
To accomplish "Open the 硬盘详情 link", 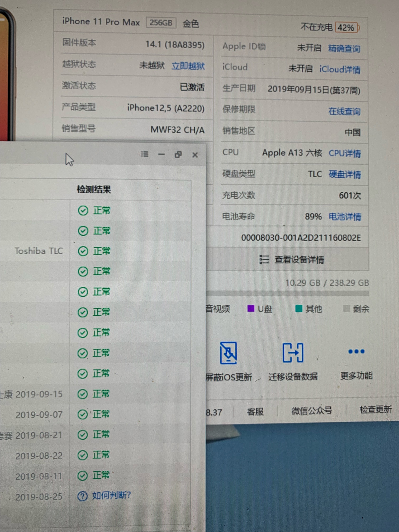I will tap(345, 174).
